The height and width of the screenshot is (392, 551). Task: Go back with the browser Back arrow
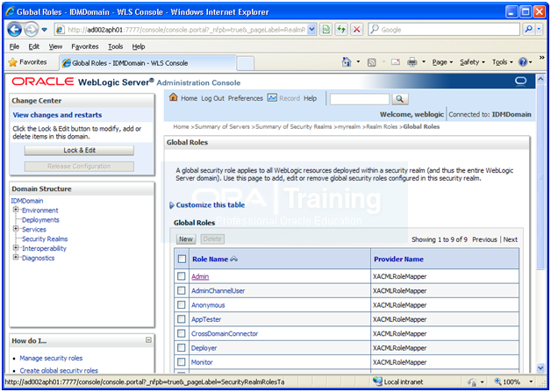(14, 30)
